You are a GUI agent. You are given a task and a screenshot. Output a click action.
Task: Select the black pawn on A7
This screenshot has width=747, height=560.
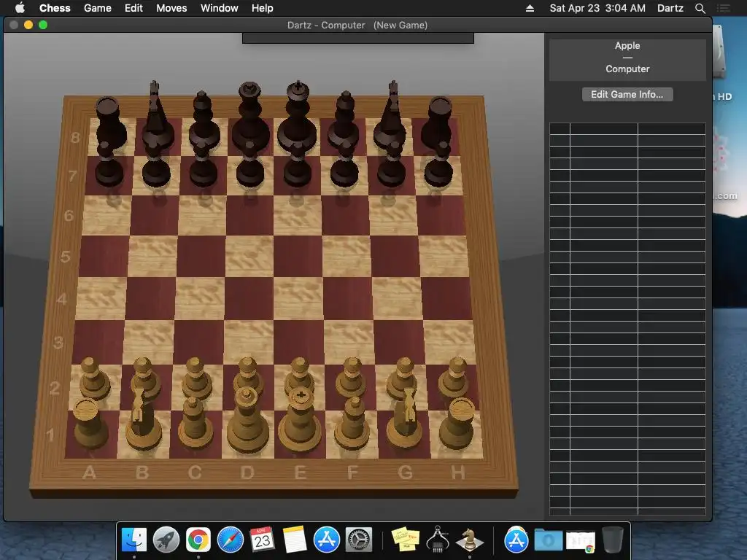coord(109,166)
